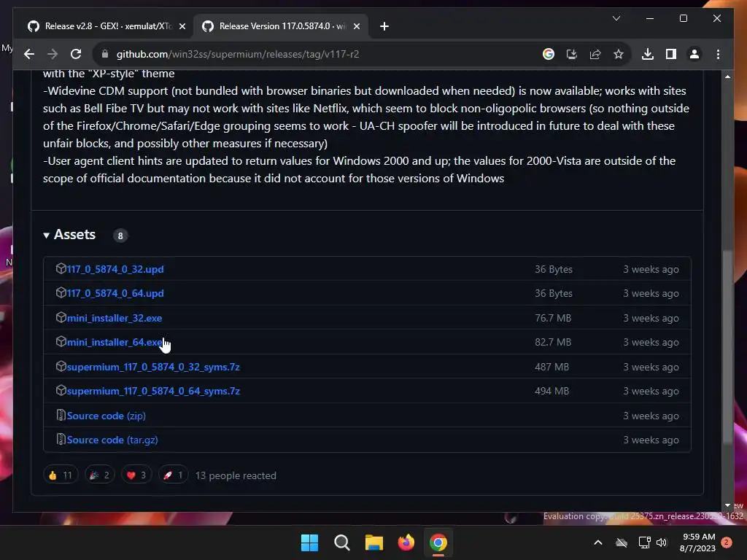Open Chrome three-dot menu

[718, 54]
